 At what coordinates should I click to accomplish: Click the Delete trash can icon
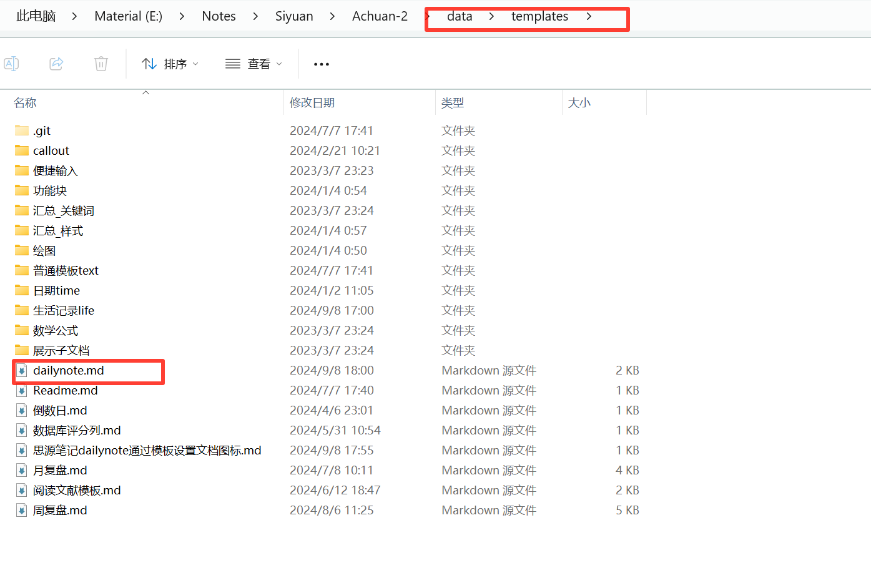[101, 64]
